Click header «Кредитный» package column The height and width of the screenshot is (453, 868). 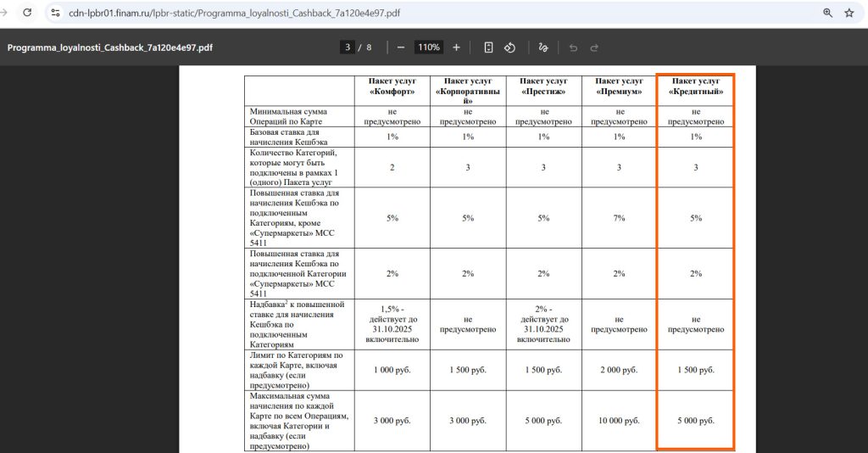(x=696, y=87)
